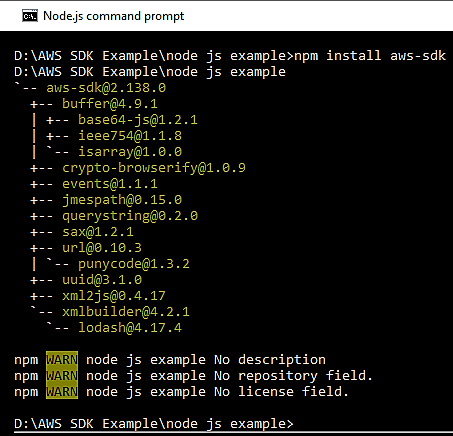Click the jmespath@0.15.0 dependency entry

[x=122, y=200]
